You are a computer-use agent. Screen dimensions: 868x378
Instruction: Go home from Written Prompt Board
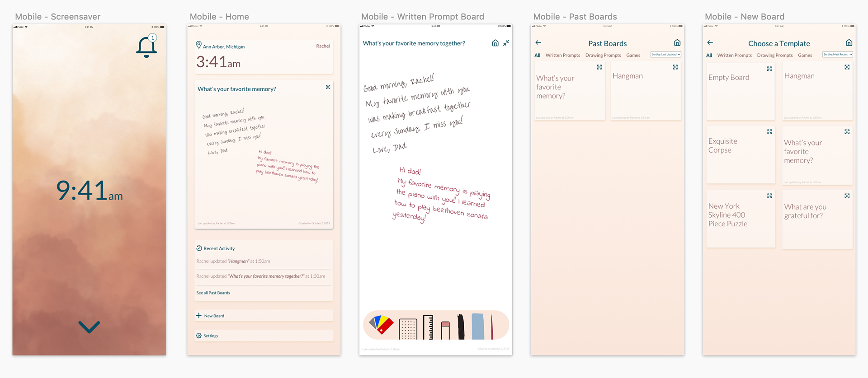coord(495,43)
